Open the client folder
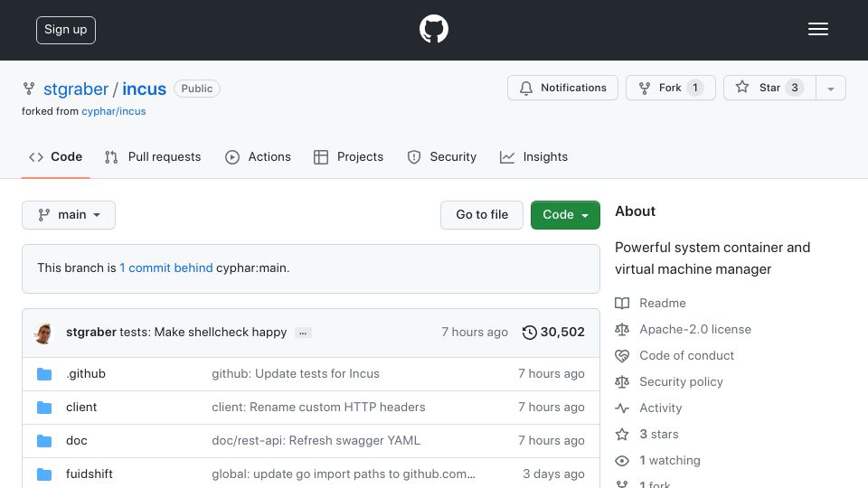This screenshot has height=488, width=868. coord(81,408)
